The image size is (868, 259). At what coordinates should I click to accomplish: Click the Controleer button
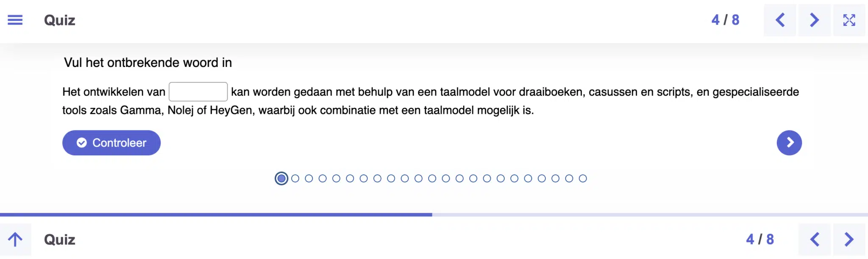click(111, 143)
